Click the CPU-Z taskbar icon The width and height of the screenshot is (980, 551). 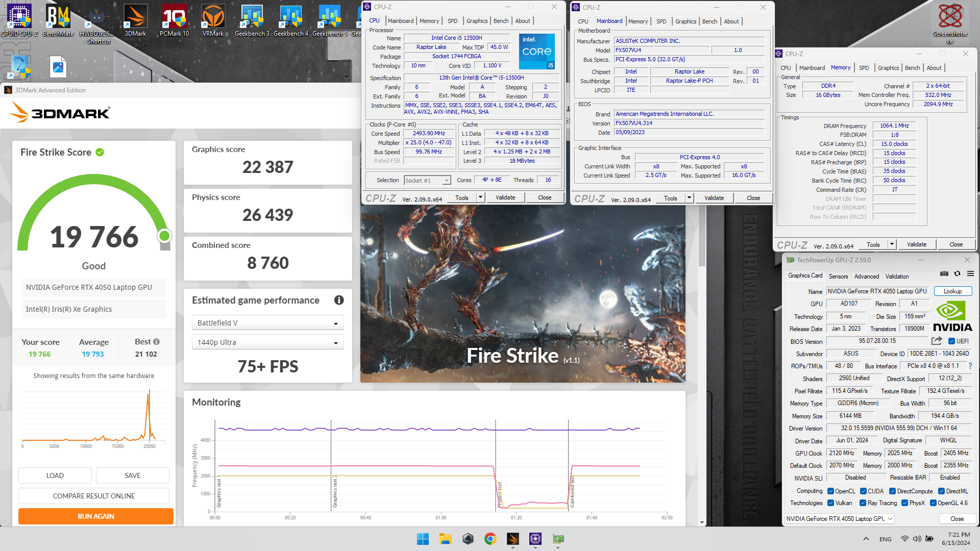tap(535, 539)
